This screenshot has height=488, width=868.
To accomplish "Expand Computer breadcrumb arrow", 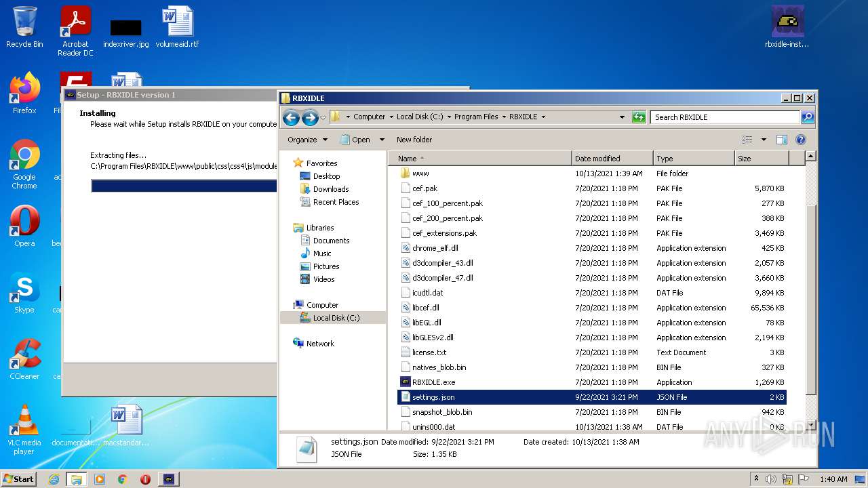I will click(391, 117).
